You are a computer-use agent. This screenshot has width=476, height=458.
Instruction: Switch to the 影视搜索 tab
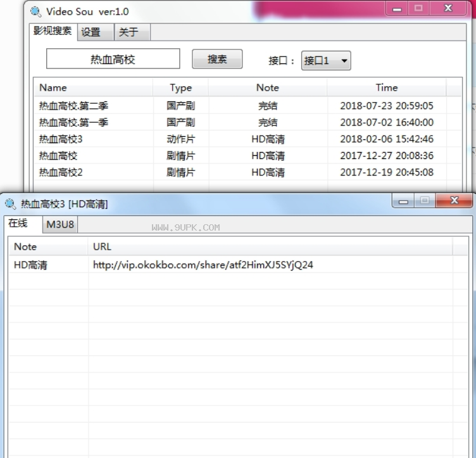pos(53,31)
